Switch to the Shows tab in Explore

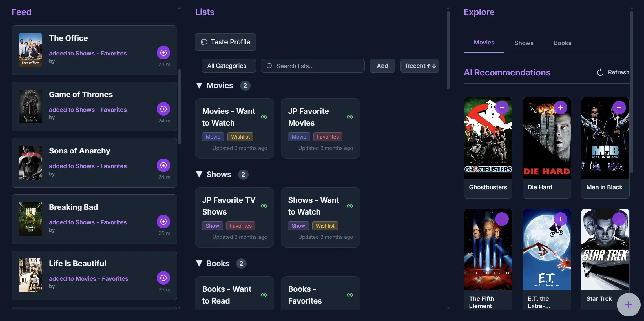(x=524, y=43)
